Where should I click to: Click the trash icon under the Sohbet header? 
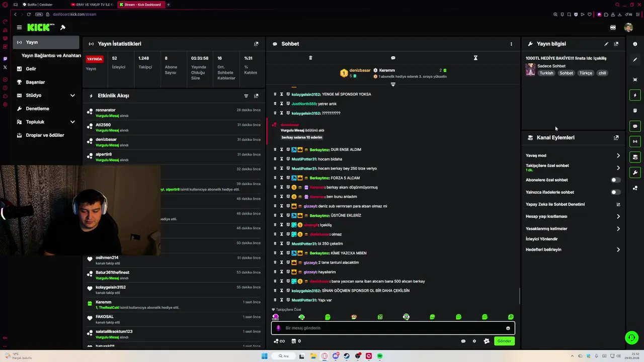pyautogui.click(x=310, y=58)
